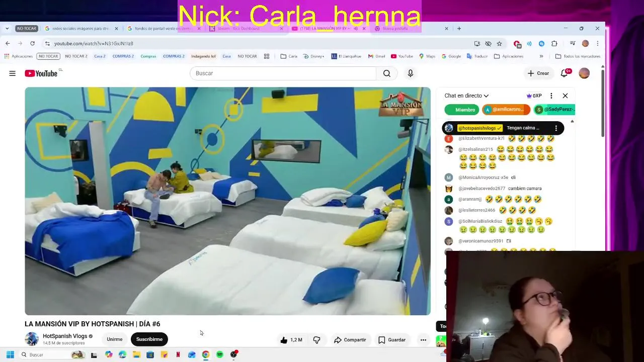Bookmark this page with the star icon
The image size is (644, 362).
click(499, 43)
